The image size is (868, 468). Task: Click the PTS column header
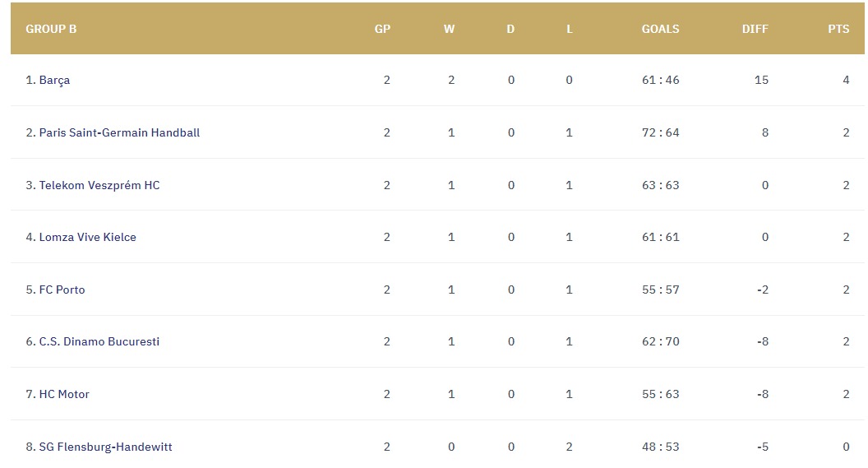coord(838,29)
